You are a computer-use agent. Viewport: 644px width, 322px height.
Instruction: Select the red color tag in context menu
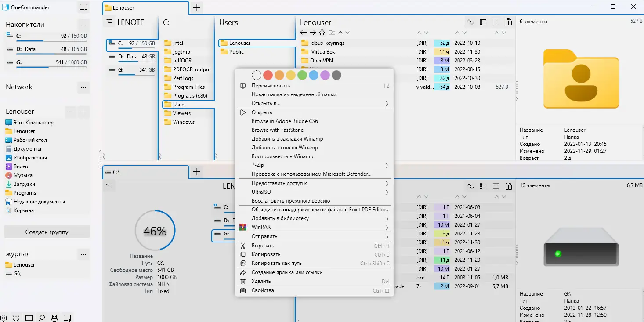(268, 75)
